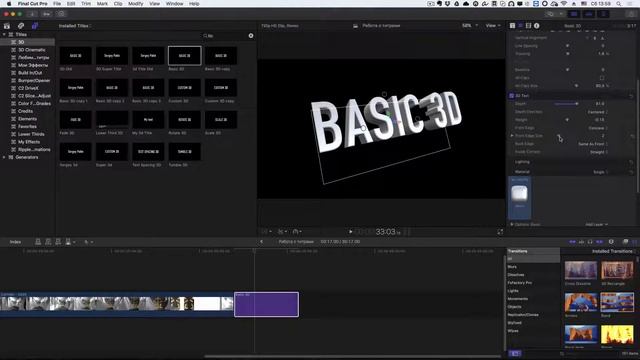Clear the title browser search field

251,36
